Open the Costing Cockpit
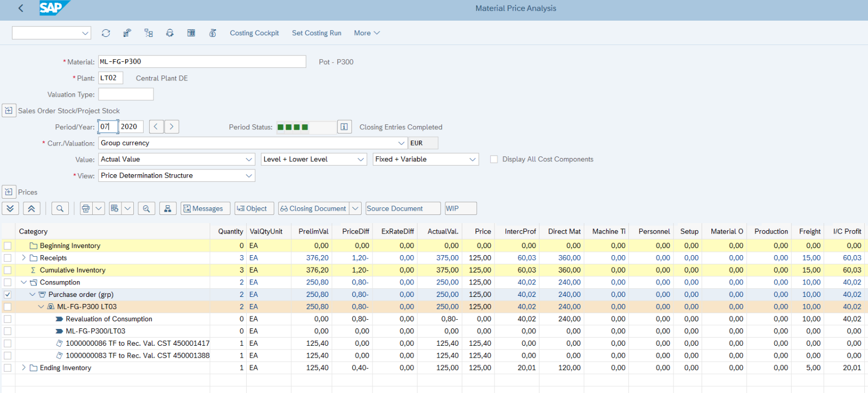The height and width of the screenshot is (393, 868). coord(254,33)
